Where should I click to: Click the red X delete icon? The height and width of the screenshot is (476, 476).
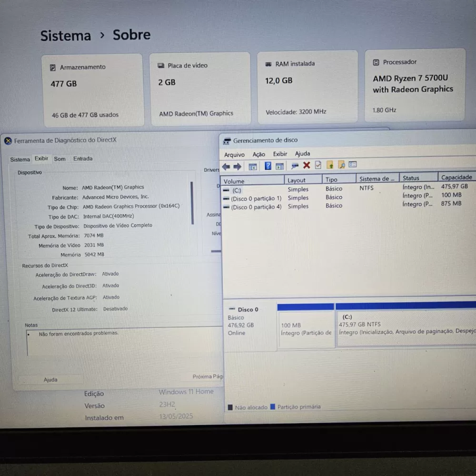tap(307, 165)
